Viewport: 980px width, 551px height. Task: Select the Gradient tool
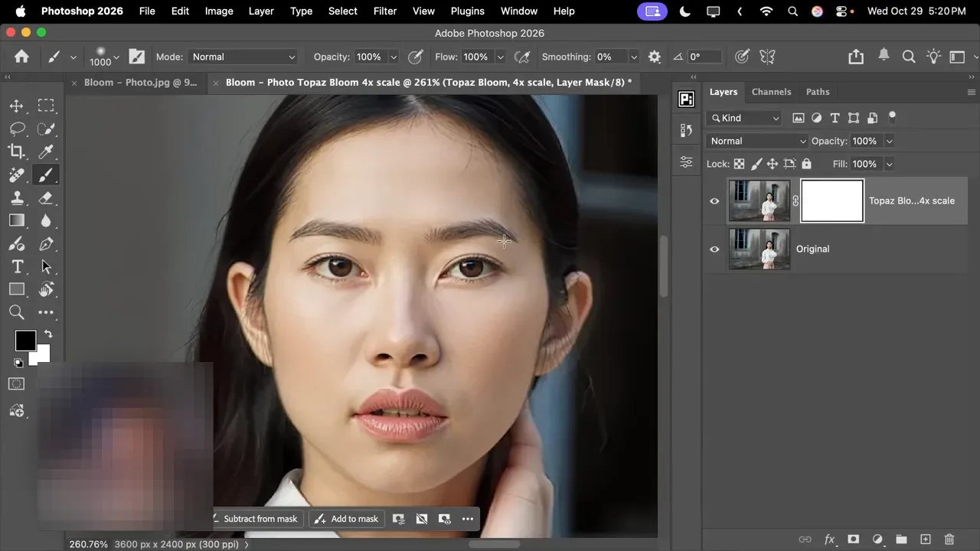[x=18, y=220]
